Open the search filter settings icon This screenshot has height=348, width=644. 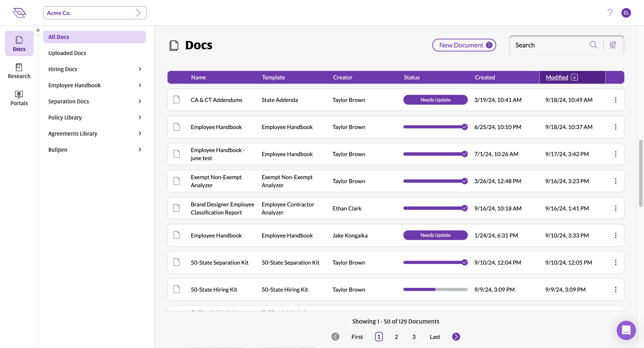(x=613, y=45)
